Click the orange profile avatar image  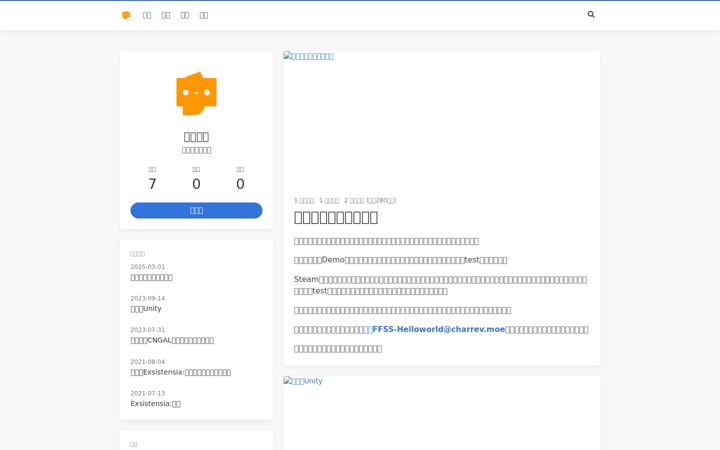197,94
